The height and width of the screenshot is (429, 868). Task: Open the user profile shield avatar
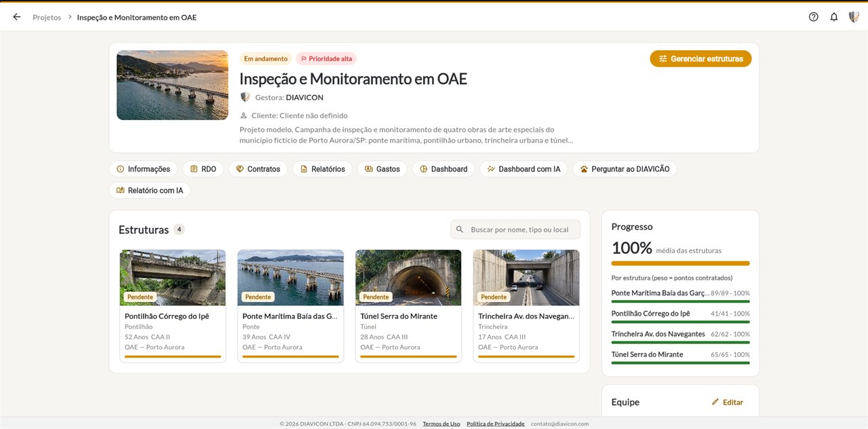pos(854,17)
